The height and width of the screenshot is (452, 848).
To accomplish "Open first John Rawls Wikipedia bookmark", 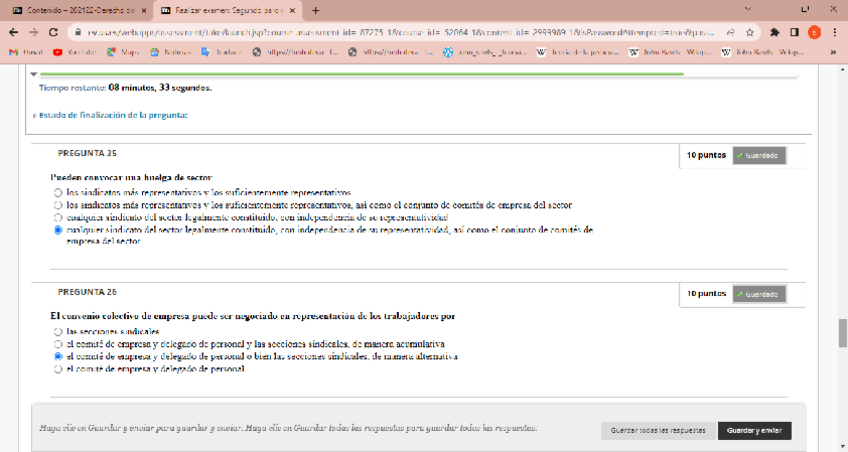I will (x=670, y=52).
